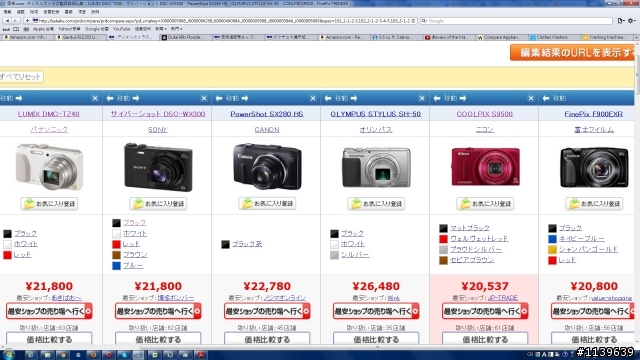640x360 pixels.
Task: Open a new tab with plus button
Action: pyautogui.click(x=636, y=37)
